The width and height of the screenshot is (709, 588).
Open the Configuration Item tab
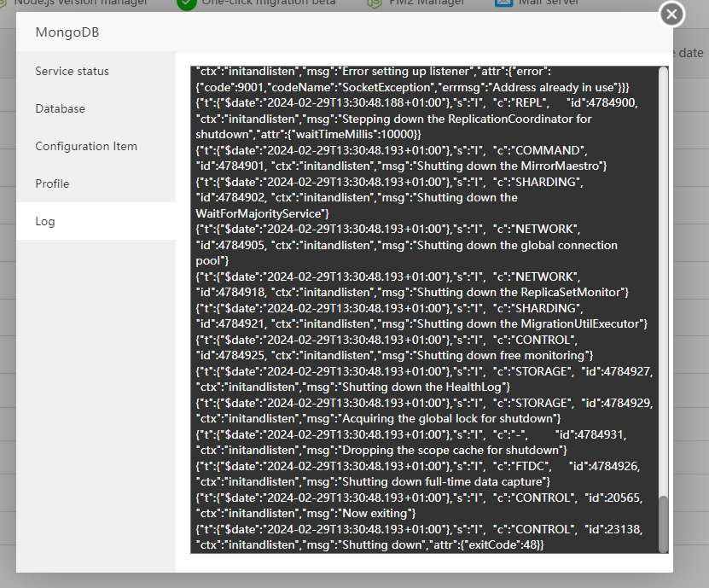point(96,146)
